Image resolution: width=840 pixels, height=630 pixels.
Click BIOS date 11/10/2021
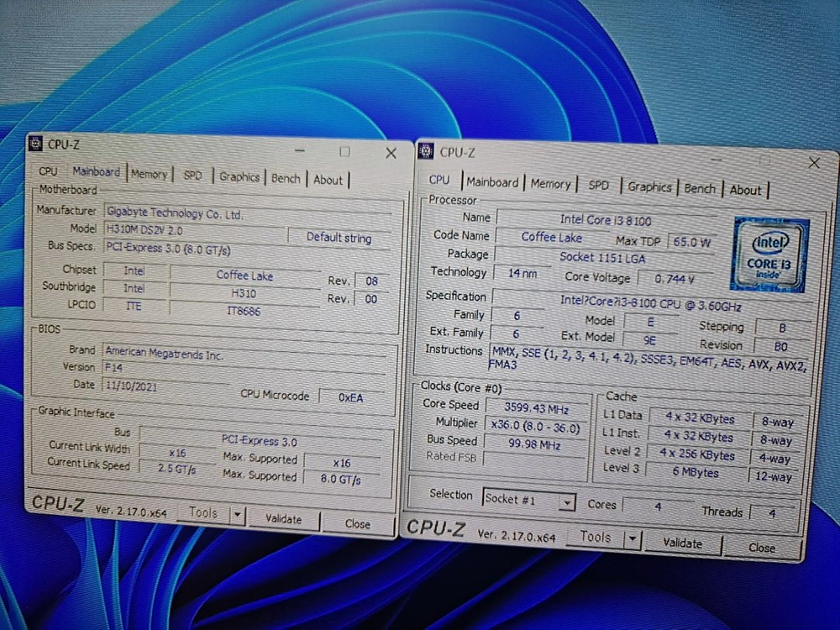tap(165, 386)
